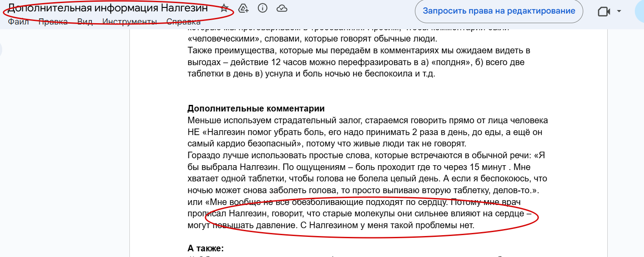Viewport: 644px width, 257px height.
Task: Click the line starting прописал Налгезин, говорит
Action: click(x=359, y=214)
